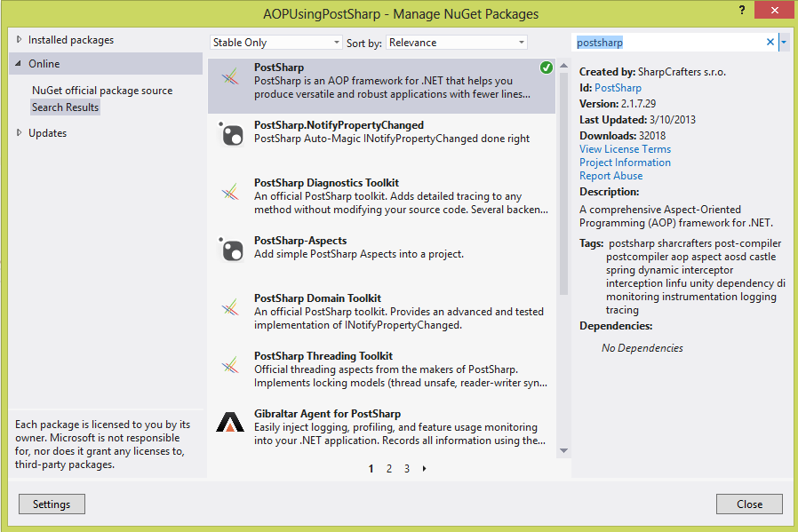Image resolution: width=798 pixels, height=532 pixels.
Task: Click the PostSharp Threading Toolkit icon
Action: [230, 365]
